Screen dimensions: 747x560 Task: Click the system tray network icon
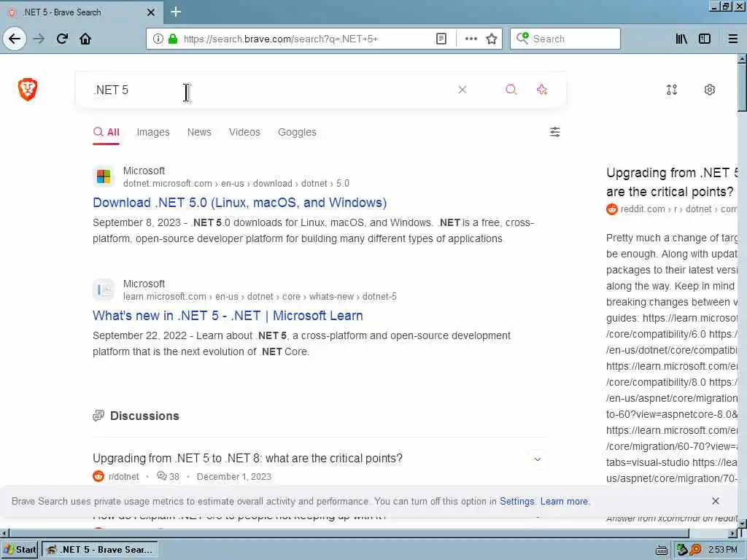coord(682,550)
